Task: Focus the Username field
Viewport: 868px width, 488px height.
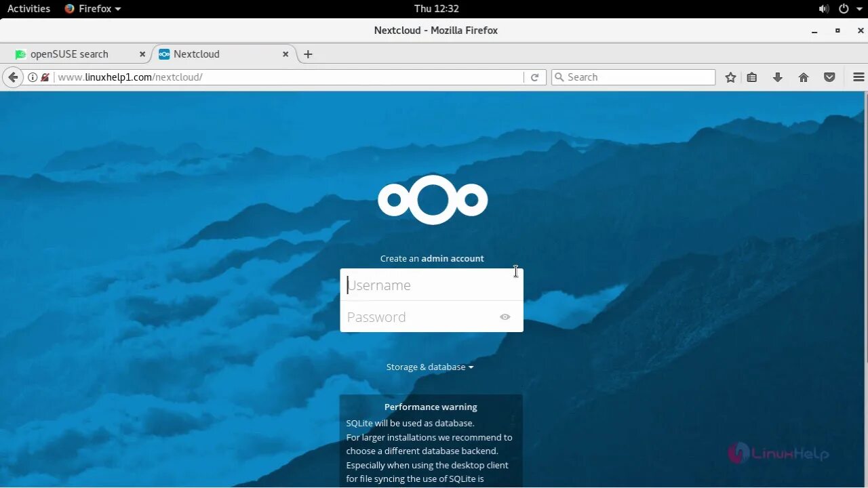Action: coord(431,285)
